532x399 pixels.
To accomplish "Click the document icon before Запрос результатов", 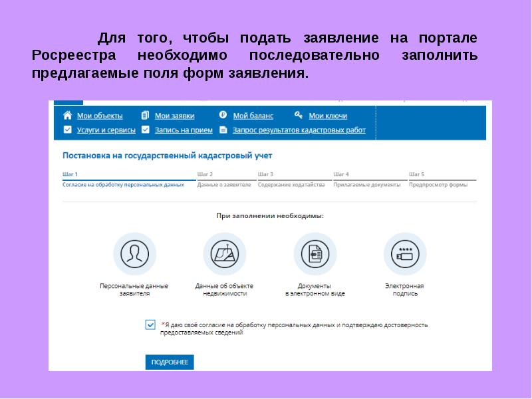I will click(223, 130).
